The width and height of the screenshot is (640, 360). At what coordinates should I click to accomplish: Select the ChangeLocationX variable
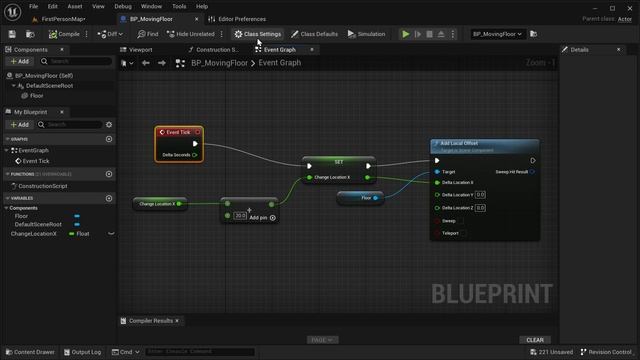[33, 234]
